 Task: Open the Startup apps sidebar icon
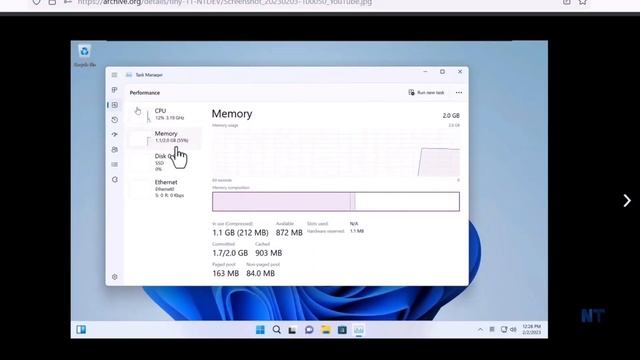(115, 134)
